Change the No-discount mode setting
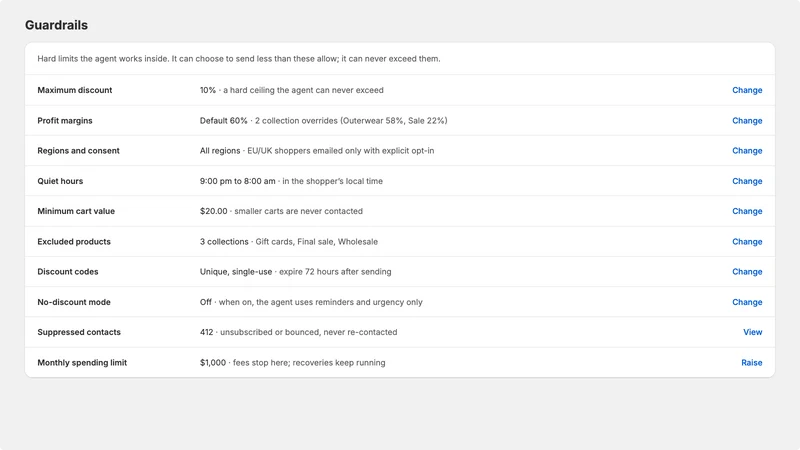Screen dimensions: 800x450 (x=747, y=302)
